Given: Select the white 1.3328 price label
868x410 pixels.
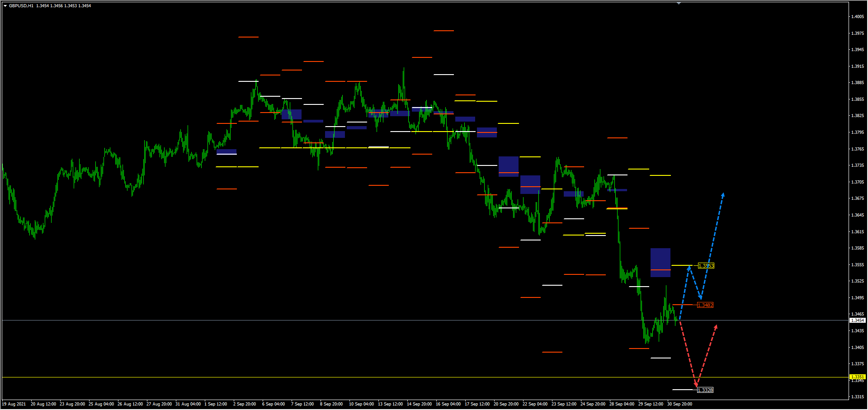Looking at the screenshot, I should point(705,390).
